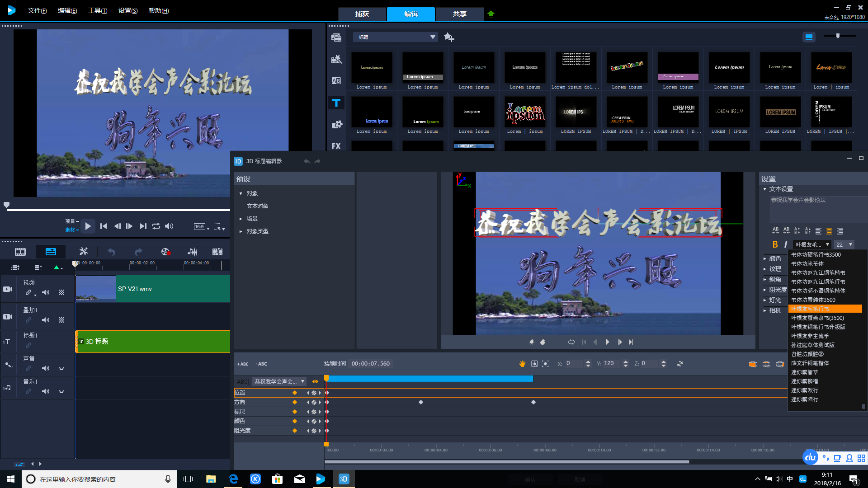The width and height of the screenshot is (868, 488).
Task: Open the font size 22 dropdown
Action: point(844,244)
